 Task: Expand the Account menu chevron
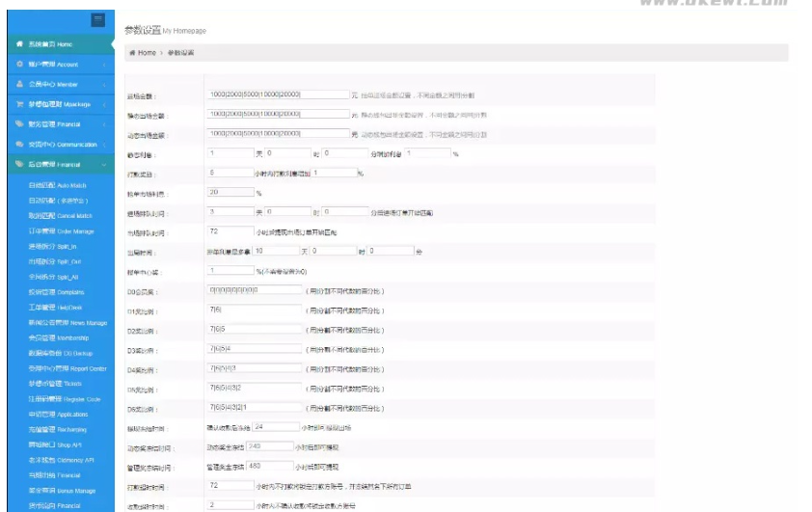[x=104, y=65]
